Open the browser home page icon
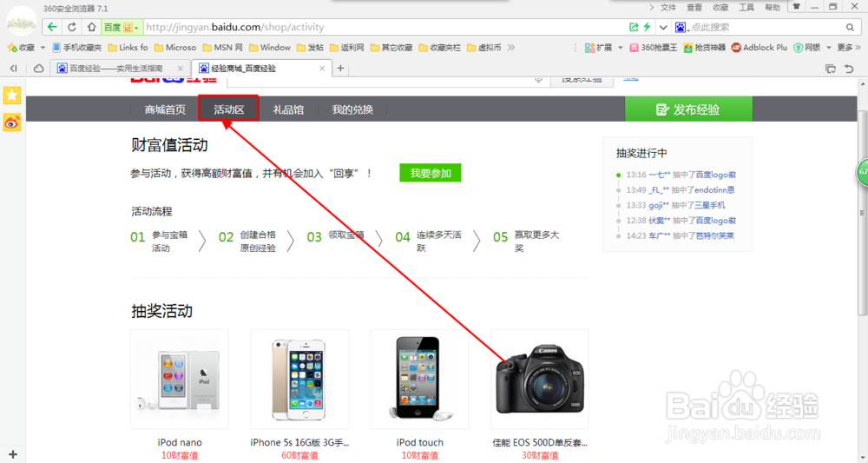The image size is (868, 463). pyautogui.click(x=91, y=27)
